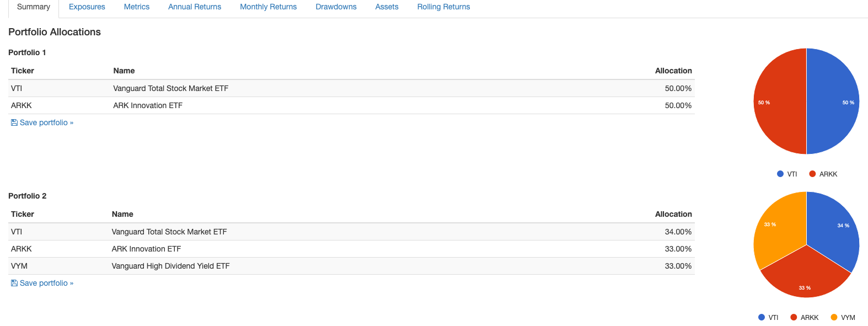Image resolution: width=868 pixels, height=326 pixels.
Task: Click Save portfolio link under Portfolio 1
Action: click(x=46, y=122)
